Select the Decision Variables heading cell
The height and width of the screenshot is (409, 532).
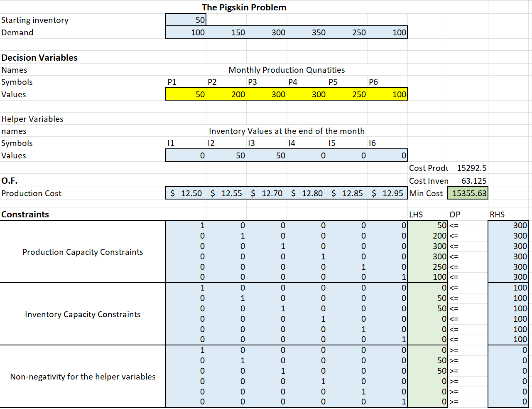(x=39, y=58)
